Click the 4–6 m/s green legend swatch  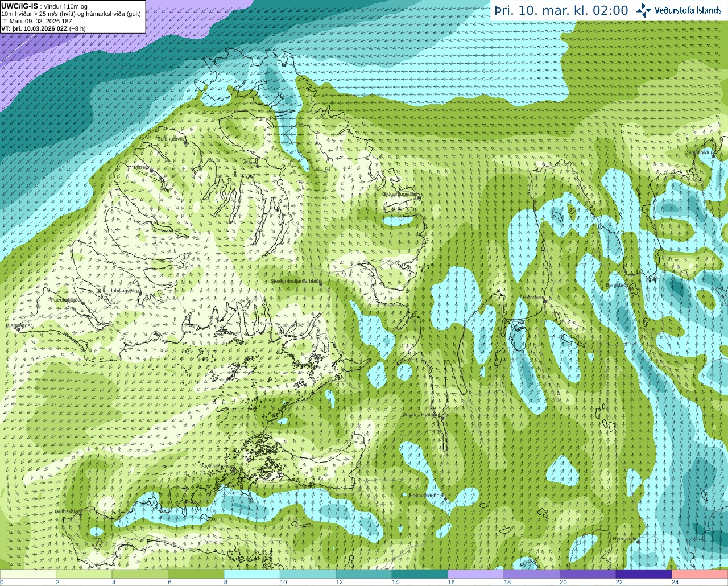[x=140, y=574]
